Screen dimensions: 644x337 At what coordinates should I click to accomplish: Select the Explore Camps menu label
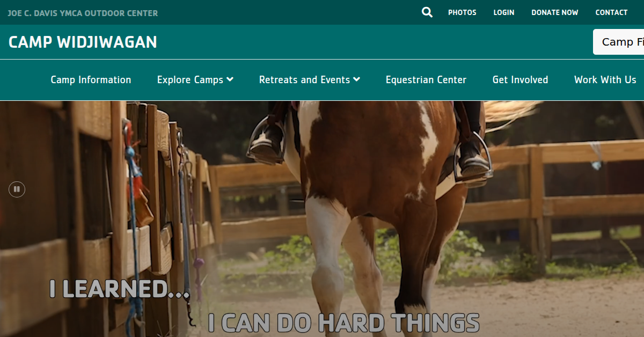190,79
